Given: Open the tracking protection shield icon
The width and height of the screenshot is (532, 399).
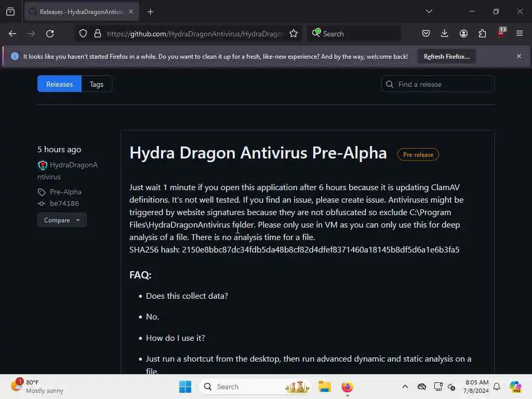Looking at the screenshot, I should [x=83, y=34].
